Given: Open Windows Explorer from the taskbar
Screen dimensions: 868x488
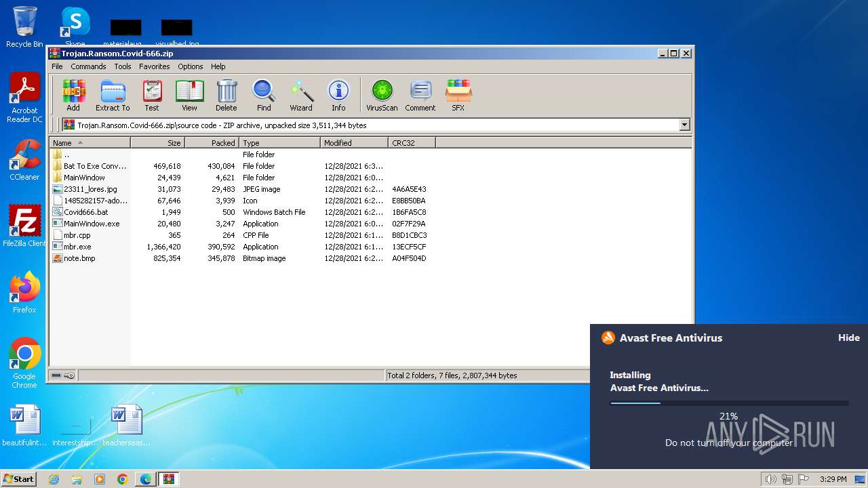Looking at the screenshot, I should [x=77, y=479].
